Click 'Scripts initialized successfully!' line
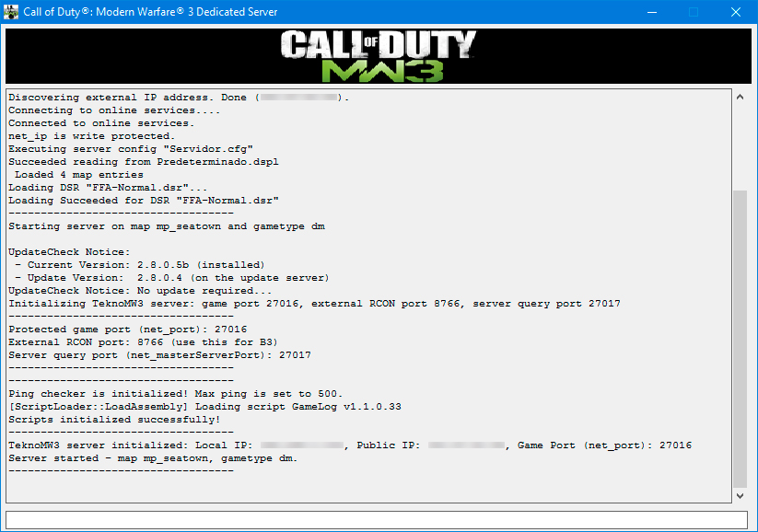Image resolution: width=758 pixels, height=532 pixels. [x=114, y=420]
